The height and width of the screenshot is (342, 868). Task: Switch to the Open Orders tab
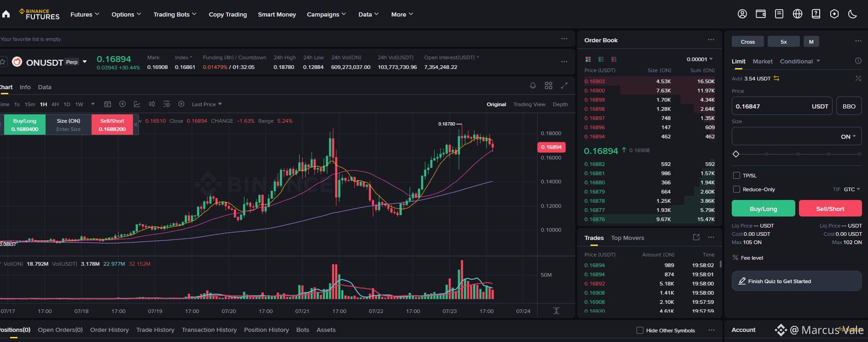coord(60,330)
